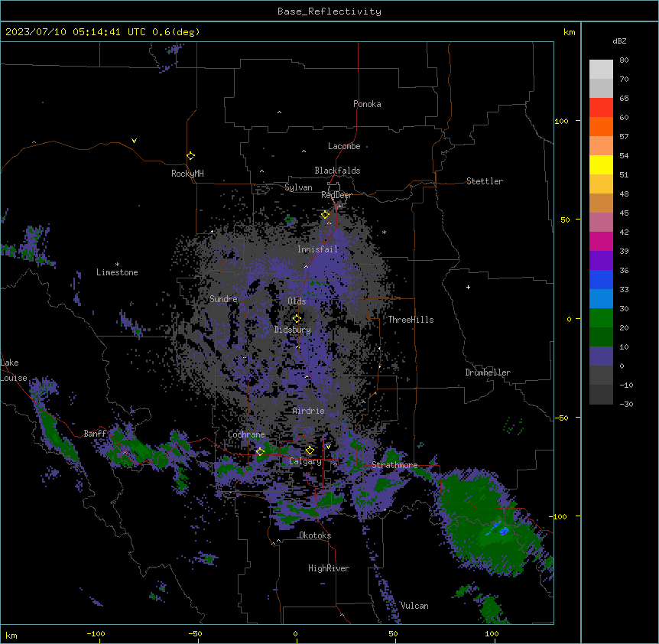Click the -100 tick label on bottom axis
Screen dimensions: 659x644
pos(96,633)
